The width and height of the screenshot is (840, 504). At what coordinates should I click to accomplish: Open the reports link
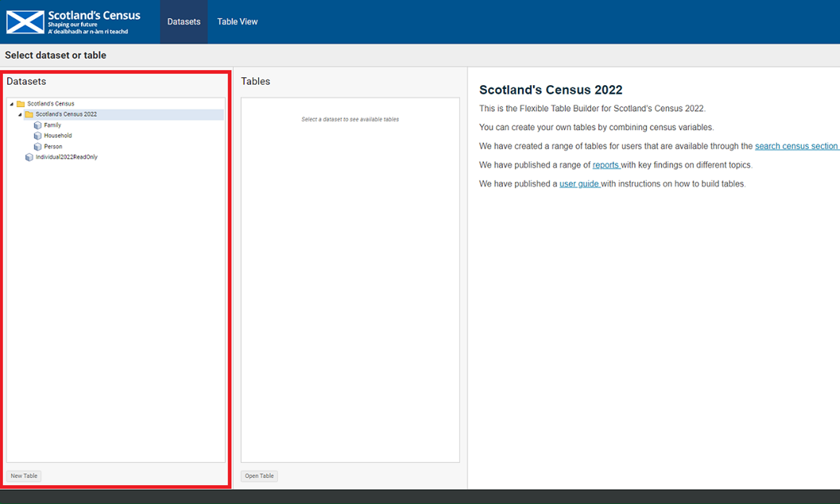pos(606,165)
